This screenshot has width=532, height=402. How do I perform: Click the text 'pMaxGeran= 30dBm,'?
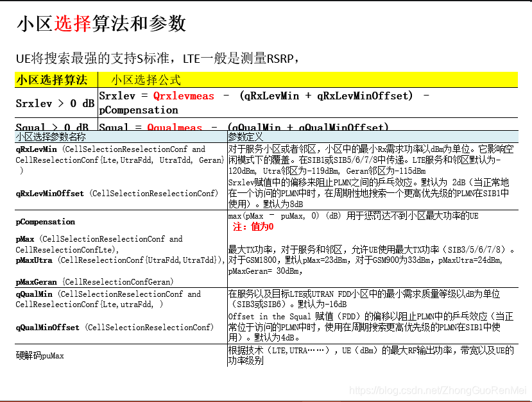point(265,271)
